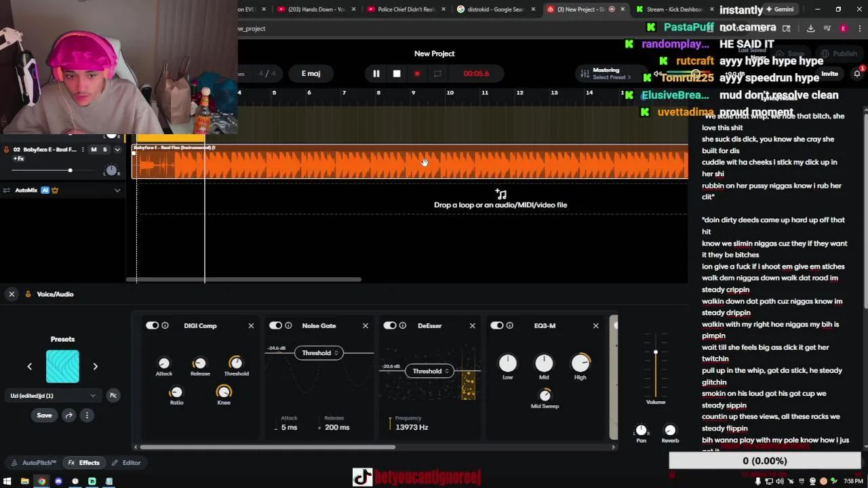Toggle the DeEsser effect off

click(x=390, y=326)
